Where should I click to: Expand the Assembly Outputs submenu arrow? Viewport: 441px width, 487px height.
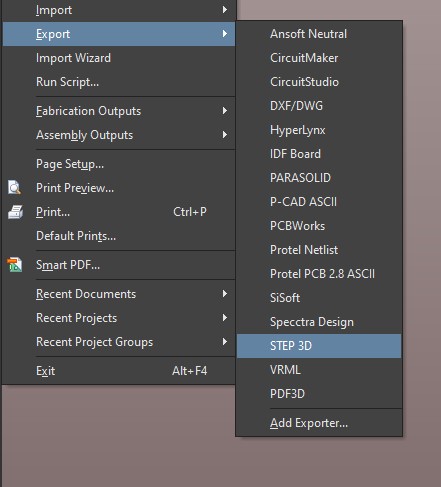point(225,135)
